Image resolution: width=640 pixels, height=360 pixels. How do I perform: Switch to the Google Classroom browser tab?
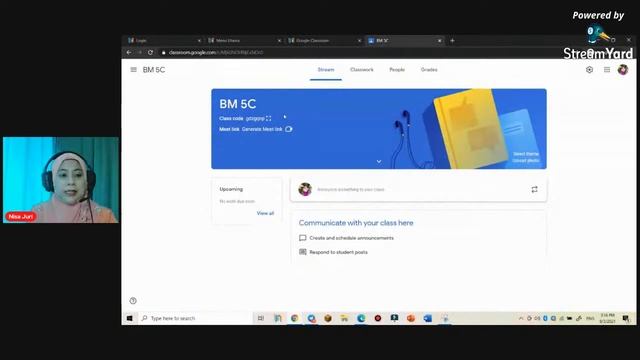coord(325,40)
